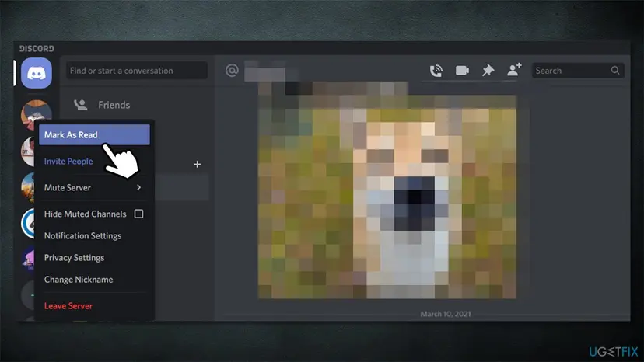This screenshot has width=644, height=362.
Task: Create a new DM with plus icon
Action: 197,164
